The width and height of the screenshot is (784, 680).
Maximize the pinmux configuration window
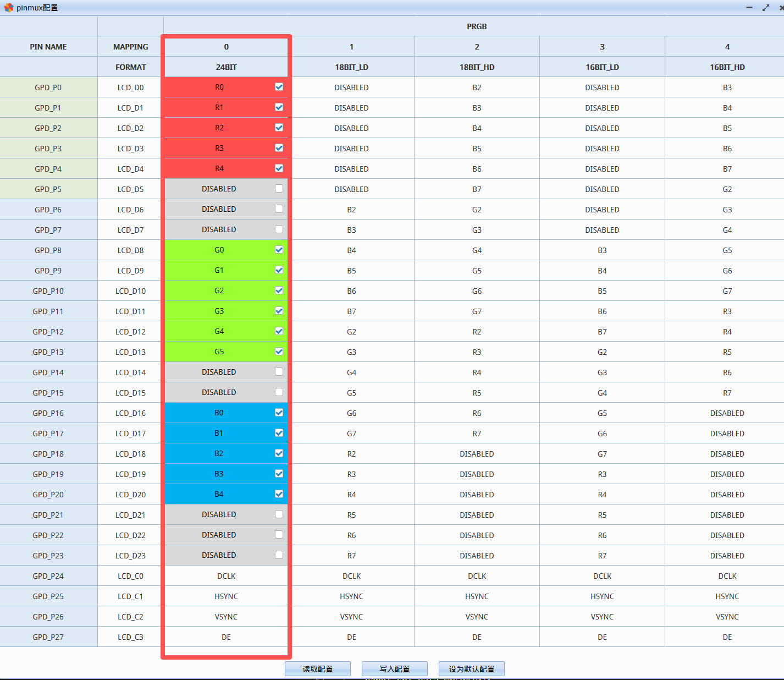pyautogui.click(x=765, y=8)
